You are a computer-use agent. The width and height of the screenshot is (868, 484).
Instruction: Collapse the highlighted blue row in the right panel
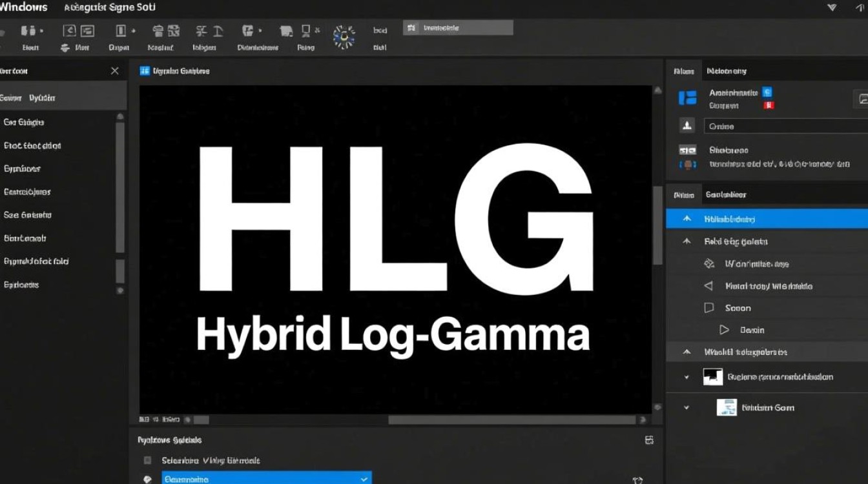point(687,219)
